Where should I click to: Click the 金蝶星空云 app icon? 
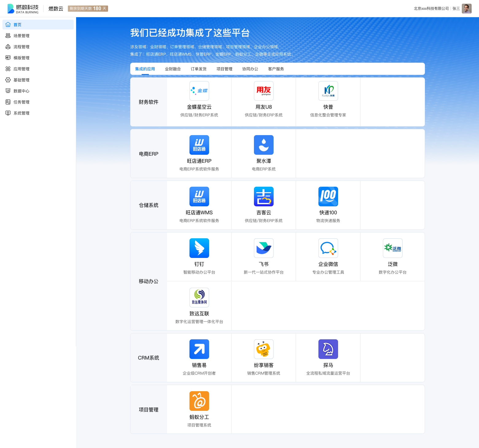click(x=199, y=91)
